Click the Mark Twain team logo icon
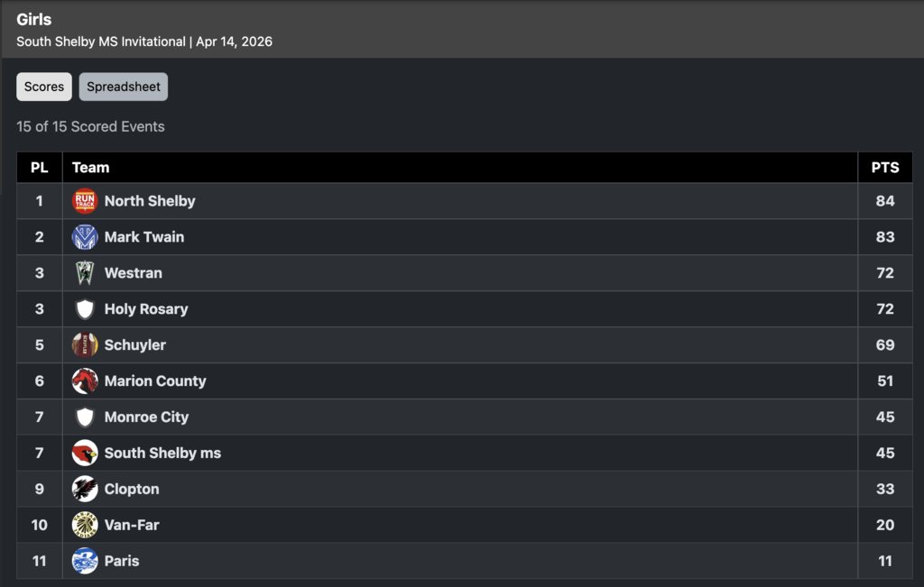 pos(85,237)
